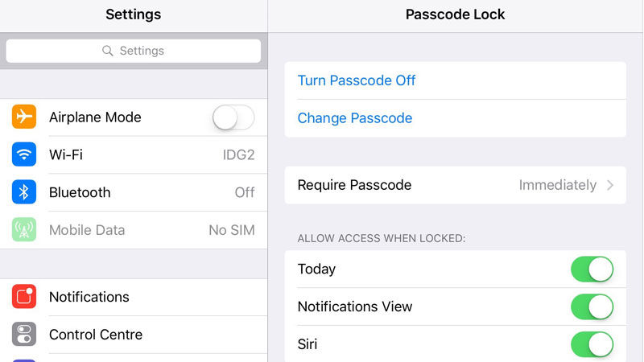
Task: Select the Notifications settings entry
Action: pos(134,297)
